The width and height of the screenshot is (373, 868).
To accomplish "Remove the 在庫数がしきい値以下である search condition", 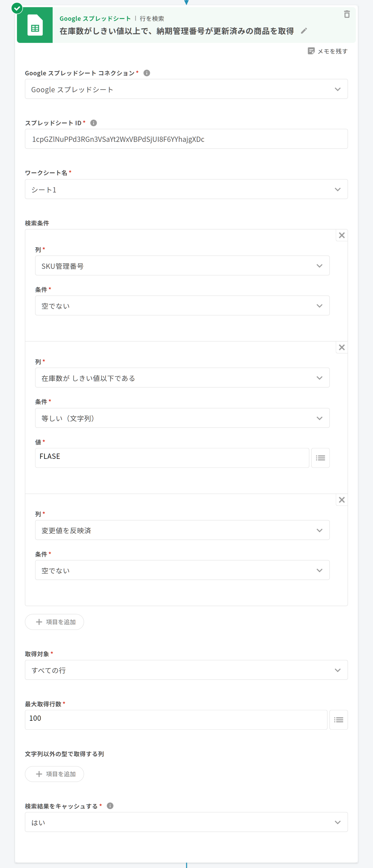I will tap(342, 347).
